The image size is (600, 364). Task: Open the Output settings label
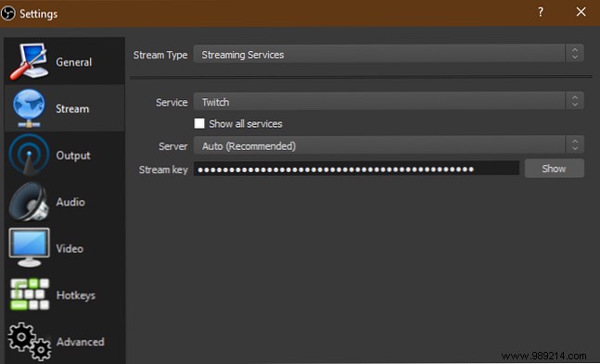[73, 156]
